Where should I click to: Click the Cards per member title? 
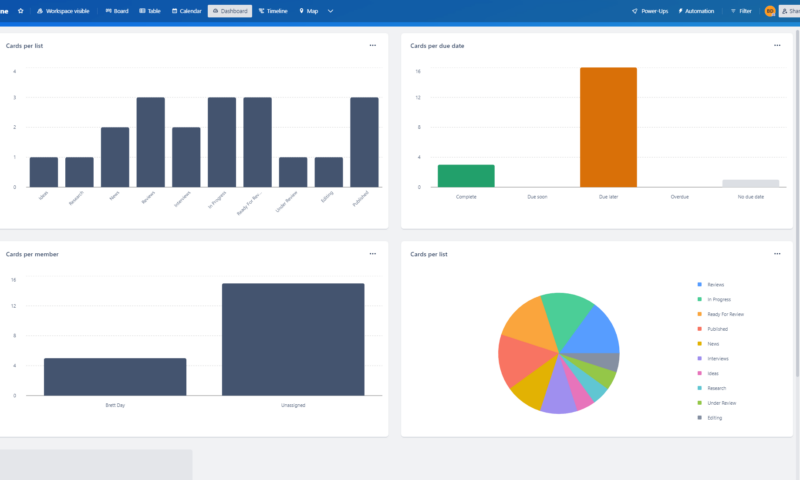pos(32,254)
